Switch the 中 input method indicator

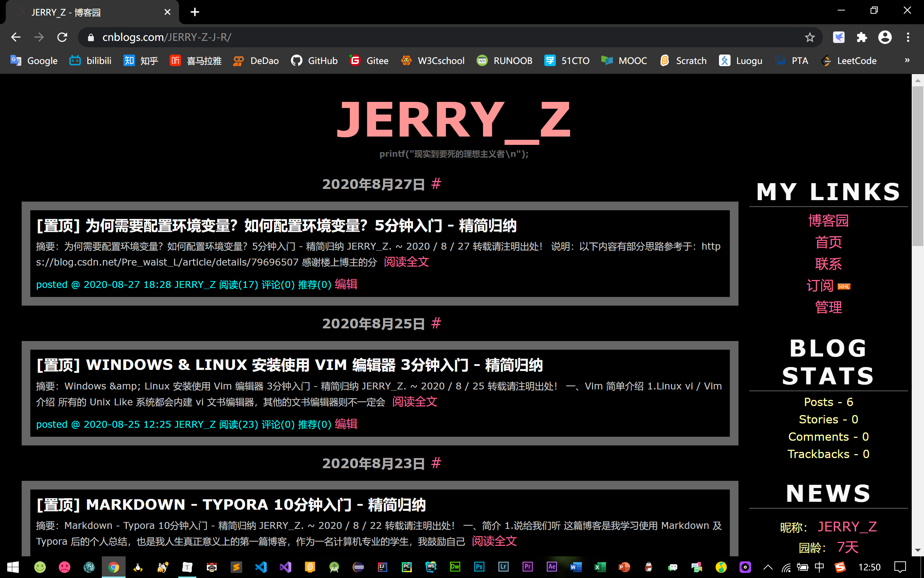(x=819, y=567)
